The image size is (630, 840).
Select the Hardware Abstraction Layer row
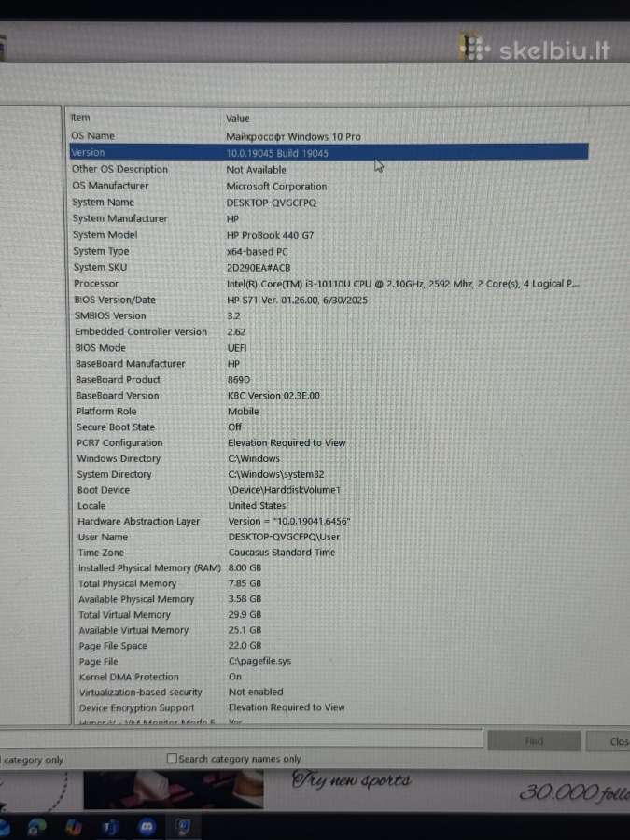(x=329, y=521)
